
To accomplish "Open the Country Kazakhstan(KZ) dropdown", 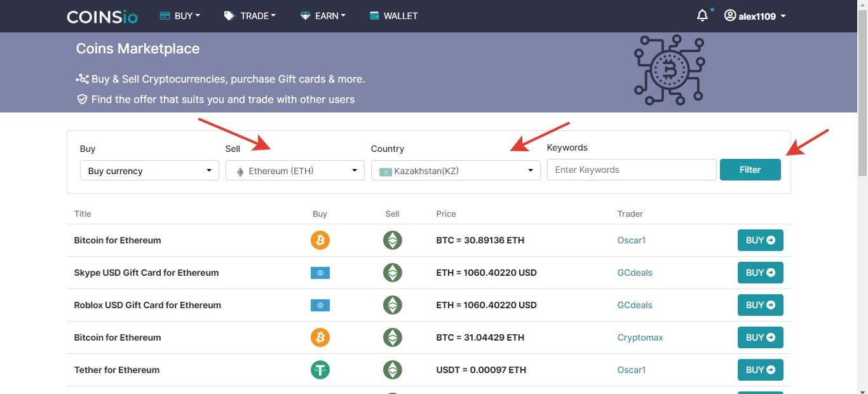I will pyautogui.click(x=456, y=170).
